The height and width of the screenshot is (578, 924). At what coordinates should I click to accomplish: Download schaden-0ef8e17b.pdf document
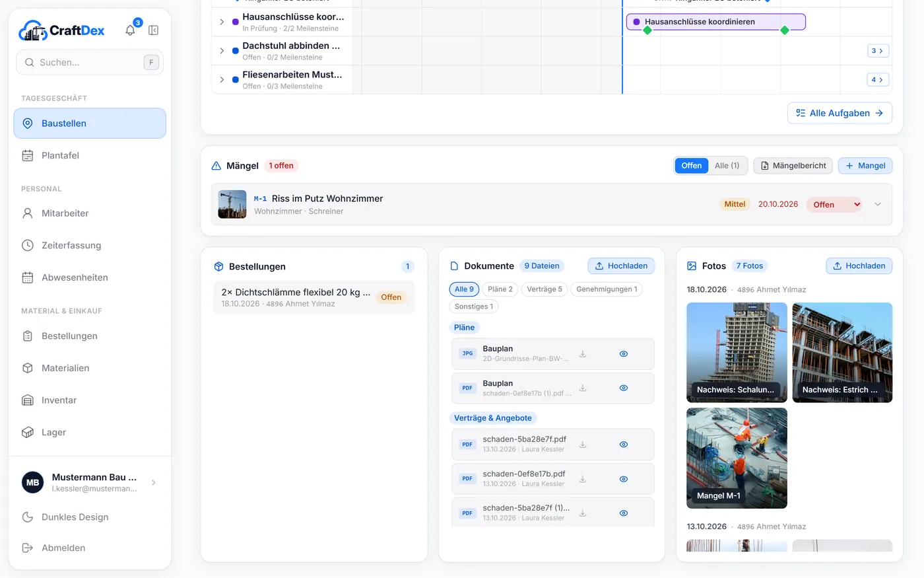583,479
